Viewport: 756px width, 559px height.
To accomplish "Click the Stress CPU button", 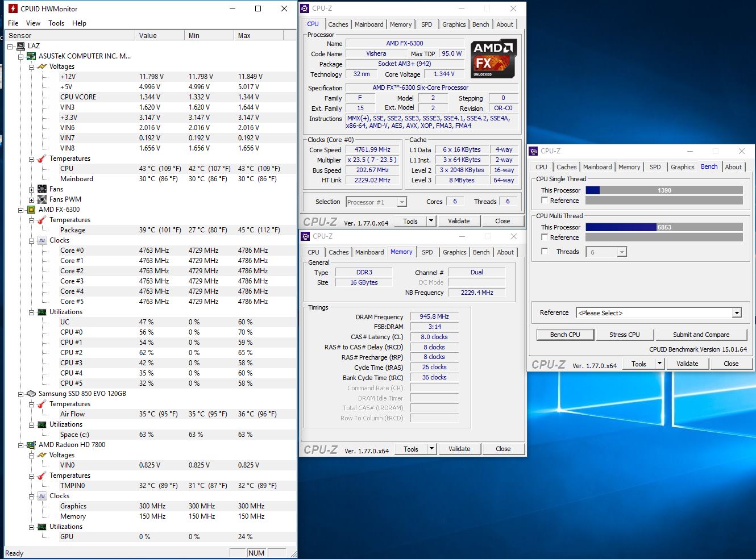I will [x=624, y=335].
